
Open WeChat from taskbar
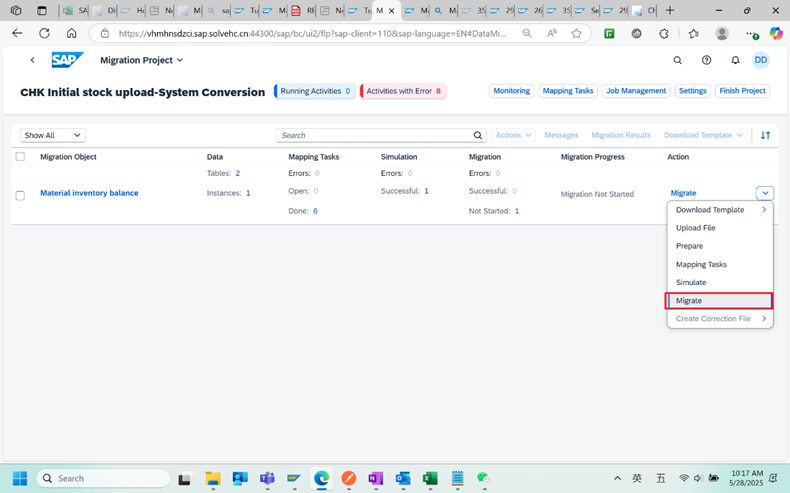(483, 478)
